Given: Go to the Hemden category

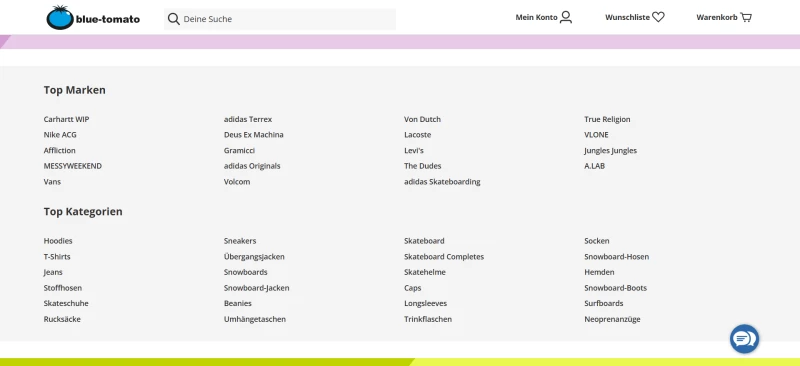Looking at the screenshot, I should pos(599,272).
